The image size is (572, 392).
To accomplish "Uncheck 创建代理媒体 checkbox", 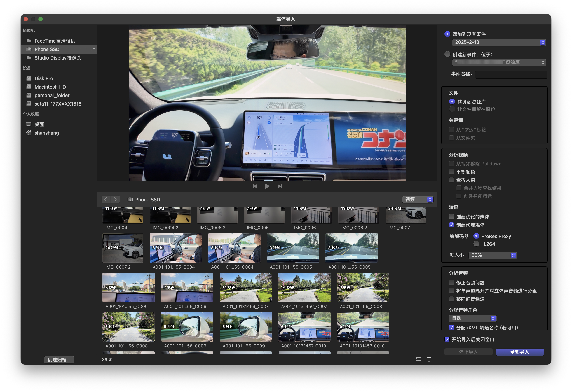I will click(451, 225).
